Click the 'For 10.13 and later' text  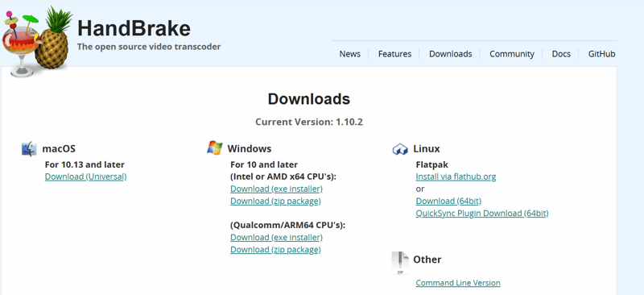click(x=85, y=164)
